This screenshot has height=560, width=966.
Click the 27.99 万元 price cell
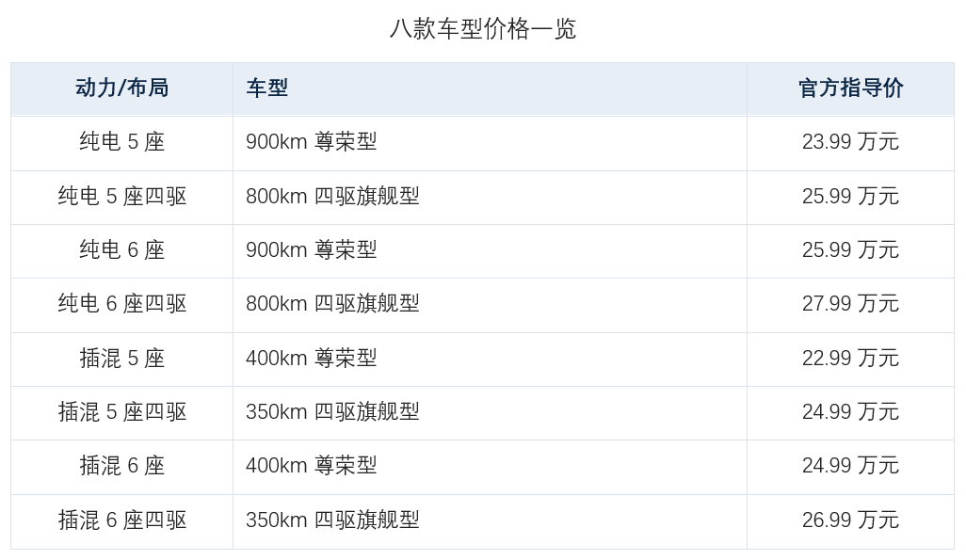click(850, 304)
